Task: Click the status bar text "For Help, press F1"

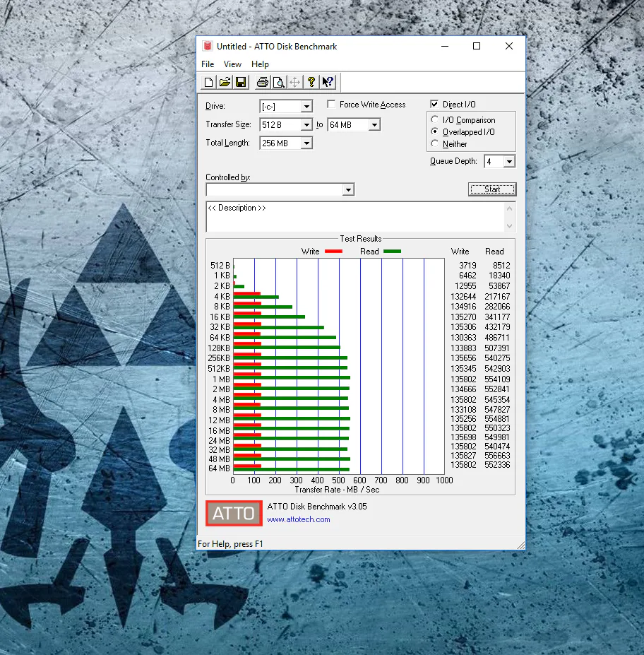Action: coord(230,544)
